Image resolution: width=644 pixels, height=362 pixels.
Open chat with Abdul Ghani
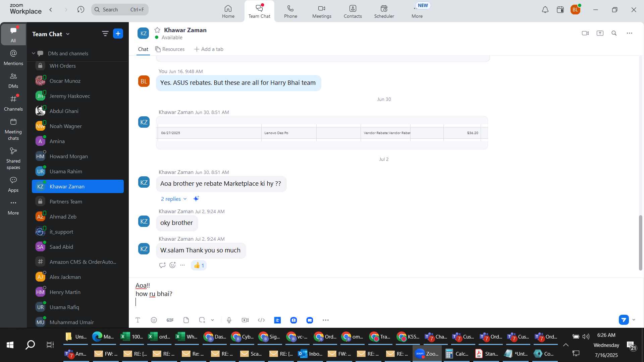[x=78, y=111]
